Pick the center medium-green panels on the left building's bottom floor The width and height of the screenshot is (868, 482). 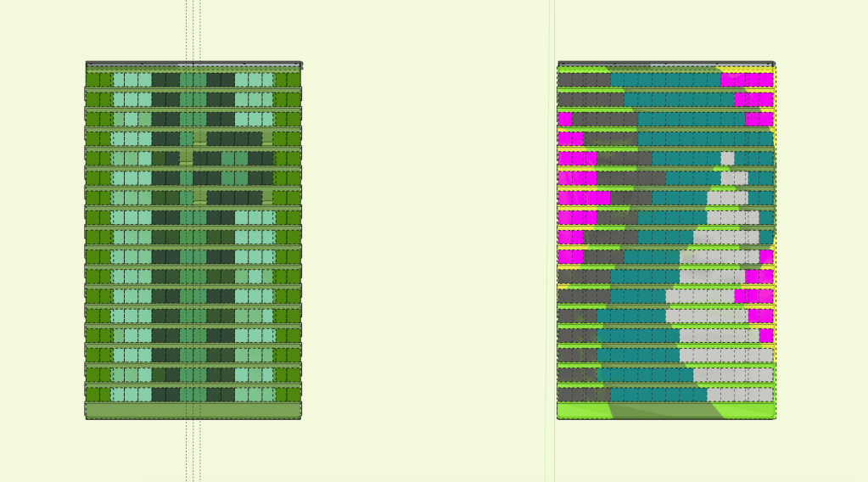click(193, 395)
